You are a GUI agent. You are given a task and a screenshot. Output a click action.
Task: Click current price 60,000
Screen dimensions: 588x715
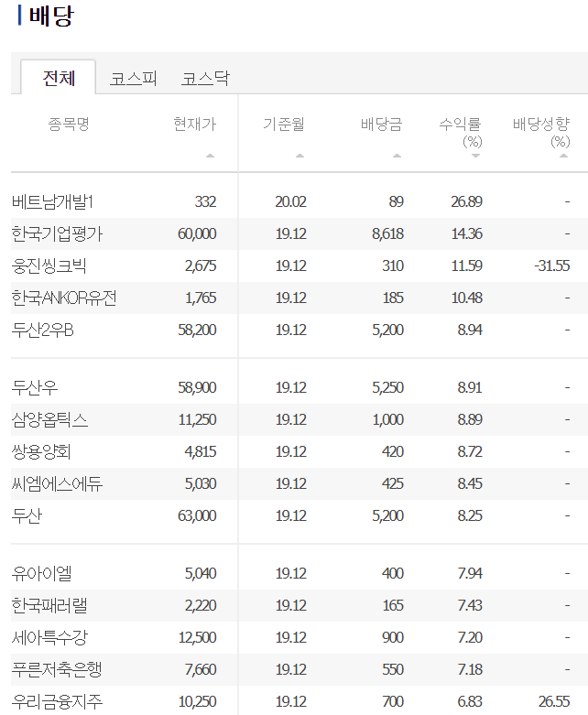[197, 233]
